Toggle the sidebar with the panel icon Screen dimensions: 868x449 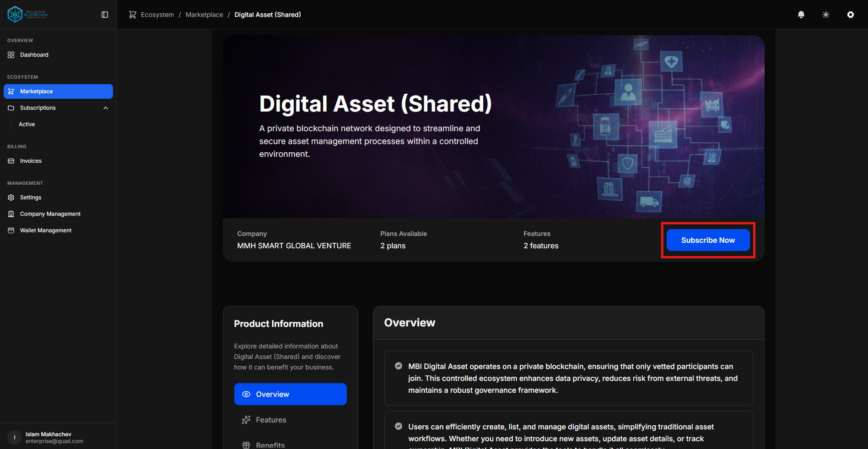pyautogui.click(x=104, y=14)
